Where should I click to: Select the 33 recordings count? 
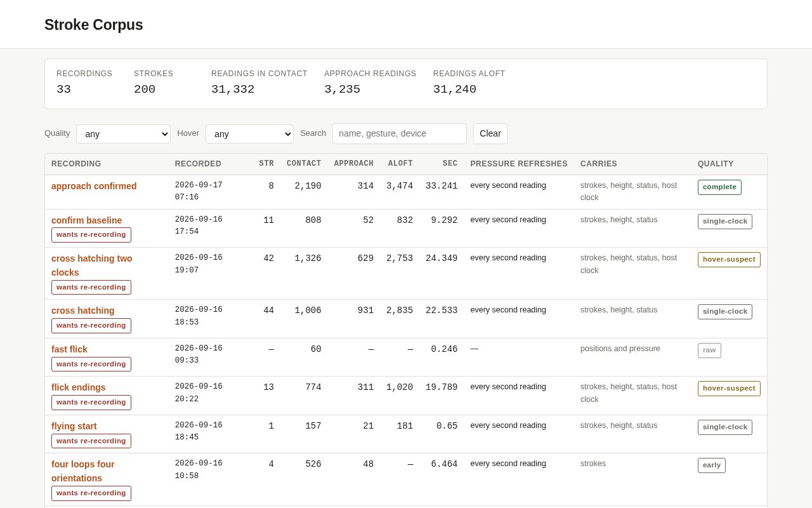click(63, 90)
